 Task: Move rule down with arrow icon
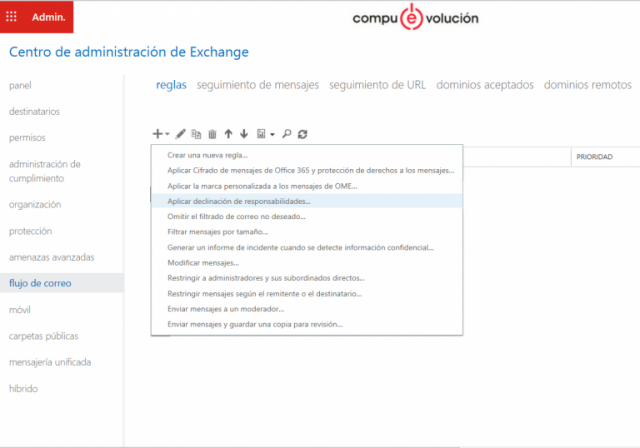click(x=243, y=133)
